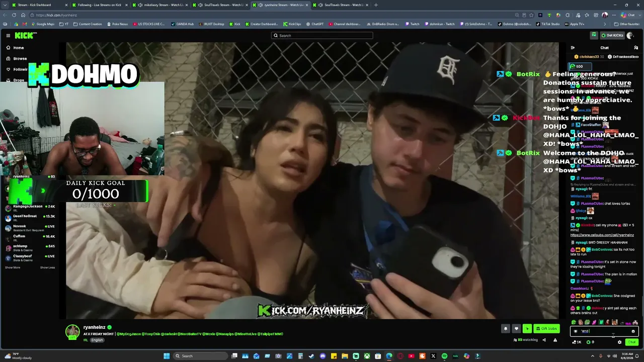Viewport: 644px width, 362px height.
Task: Open the OANDA Hub bookmark
Action: 182,24
